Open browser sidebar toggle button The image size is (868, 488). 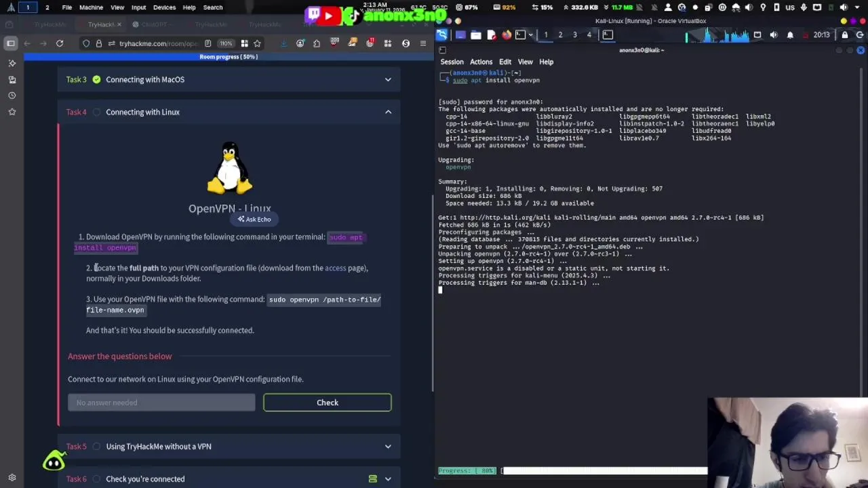coord(11,43)
